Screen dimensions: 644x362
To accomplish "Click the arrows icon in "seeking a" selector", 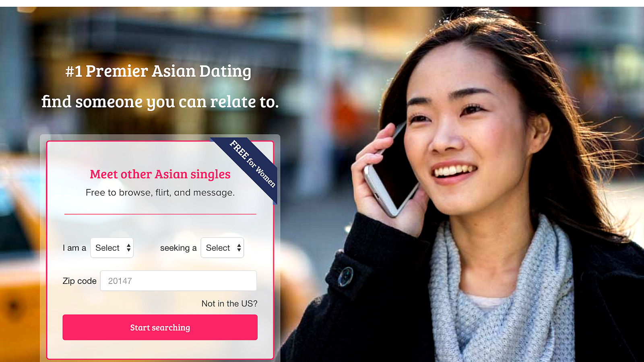I will [239, 248].
